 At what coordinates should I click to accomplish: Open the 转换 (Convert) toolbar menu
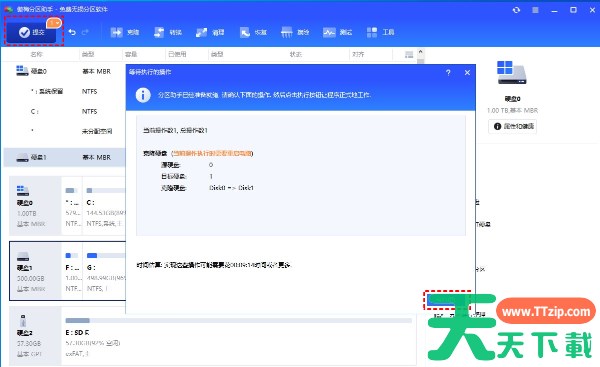pyautogui.click(x=168, y=33)
